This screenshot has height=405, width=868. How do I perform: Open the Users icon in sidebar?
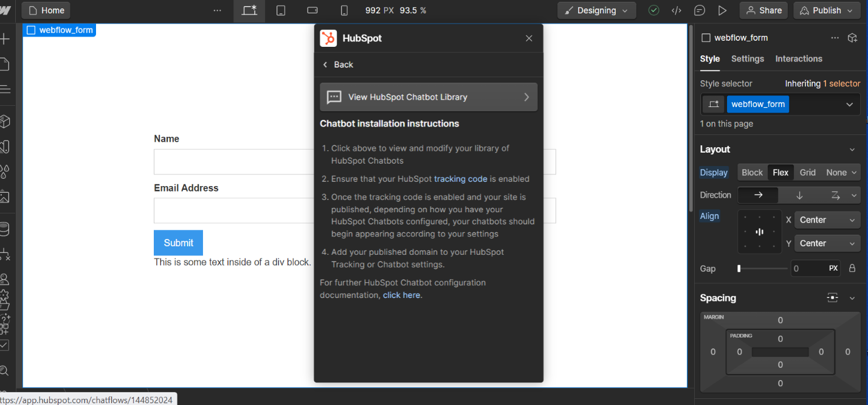4,279
